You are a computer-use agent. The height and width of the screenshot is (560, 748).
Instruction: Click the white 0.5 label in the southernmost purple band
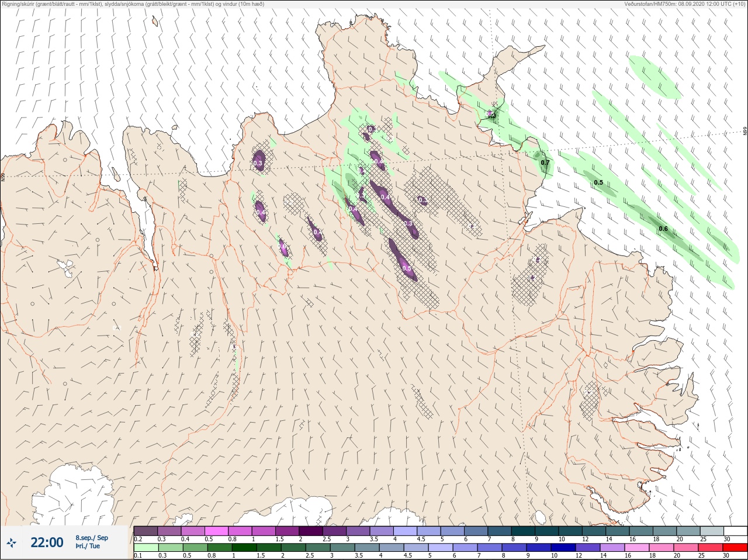coord(407,268)
